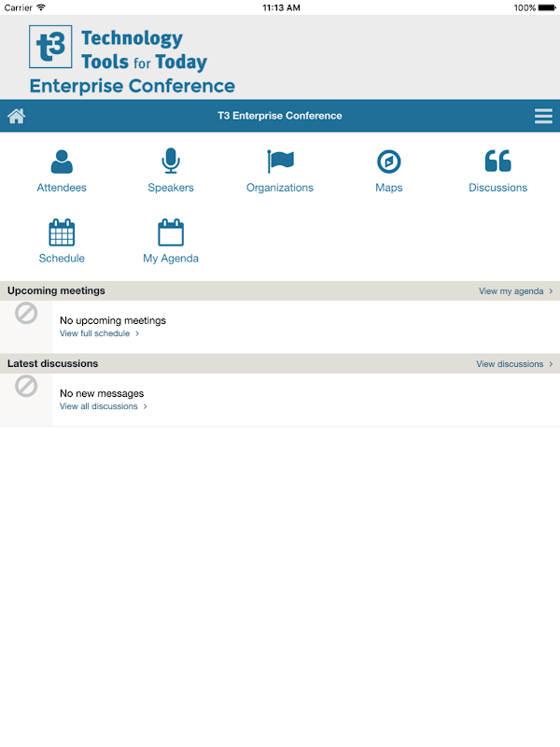Screen dimensions: 560x747
Task: Click No upcoming meetings text
Action: point(113,320)
